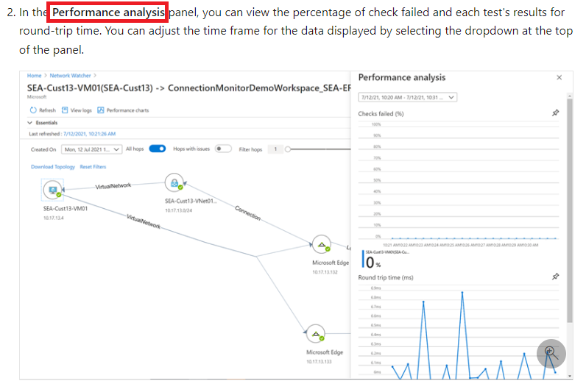Click the Checks failed (%) chart title
Image resolution: width=586 pixels, height=392 pixels.
[381, 113]
